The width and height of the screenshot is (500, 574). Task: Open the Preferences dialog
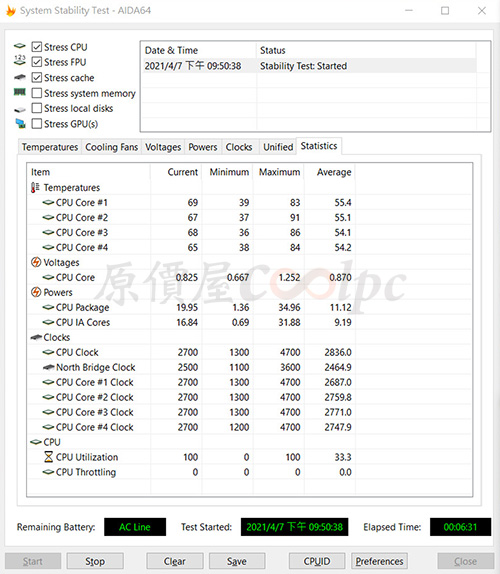379,561
